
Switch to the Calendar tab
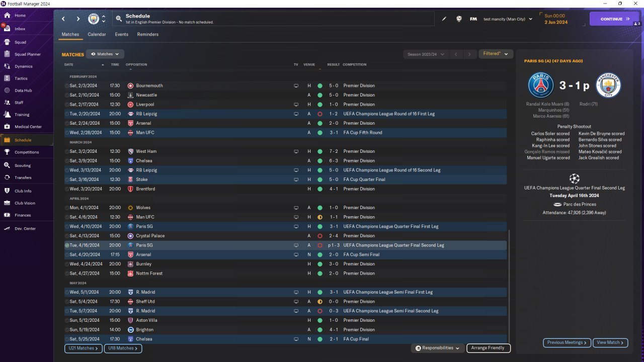coord(97,35)
